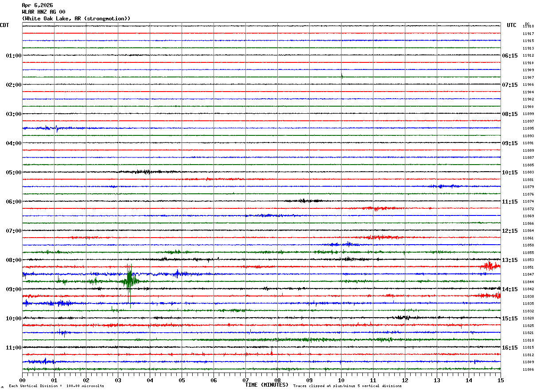This screenshot has height=392, width=536.
Task: Click the "15:15" UTC time label
Action: pos(510,319)
